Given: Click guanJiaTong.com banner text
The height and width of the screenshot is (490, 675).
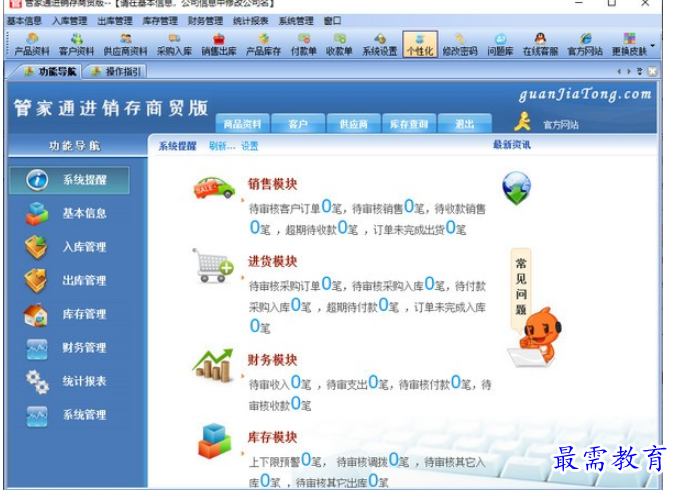Looking at the screenshot, I should point(585,94).
